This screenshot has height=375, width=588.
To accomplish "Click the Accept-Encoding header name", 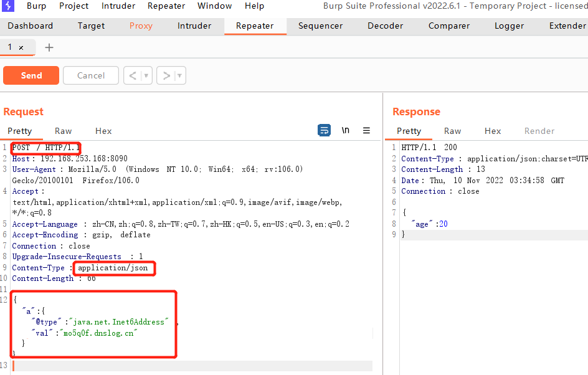I will pos(45,235).
